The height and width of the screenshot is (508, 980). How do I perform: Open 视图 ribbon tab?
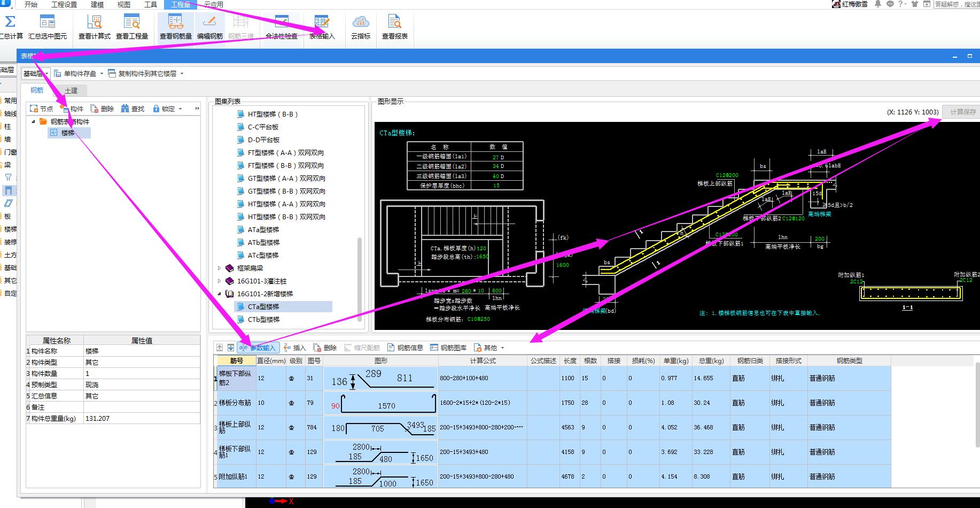(124, 4)
